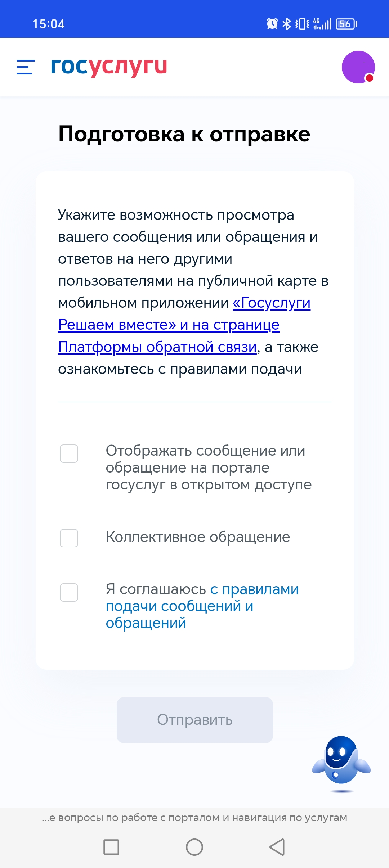The height and width of the screenshot is (868, 389).
Task: Open the purple profile avatar
Action: point(358,67)
